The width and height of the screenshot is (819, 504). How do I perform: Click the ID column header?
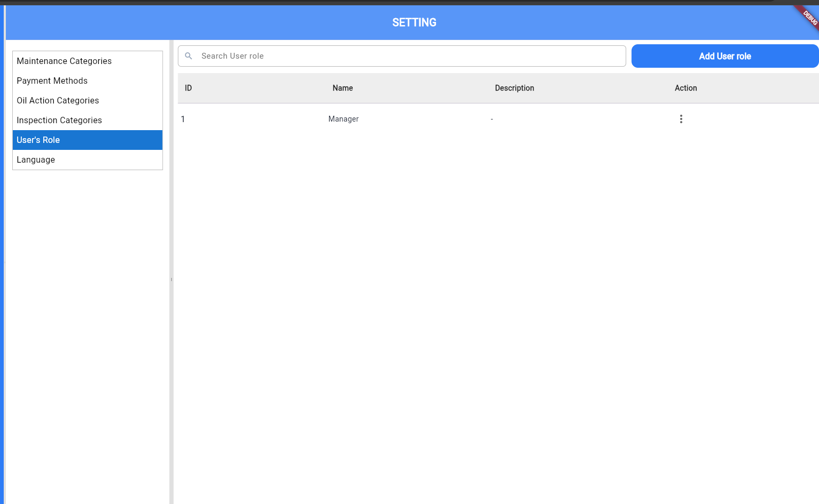point(188,88)
